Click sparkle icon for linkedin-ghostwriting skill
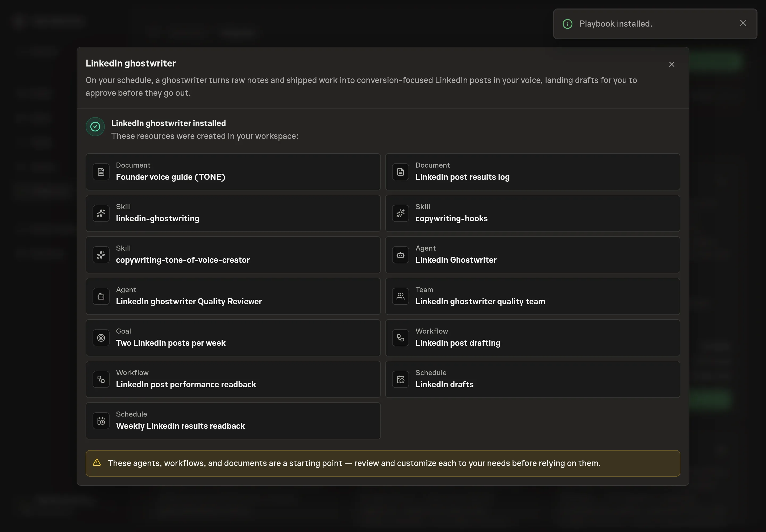 tap(101, 213)
